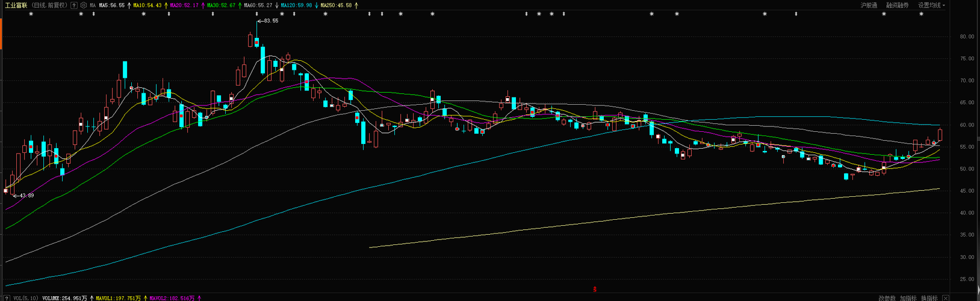
Task: Click the 25.00 price axis label
Action: click(x=967, y=279)
